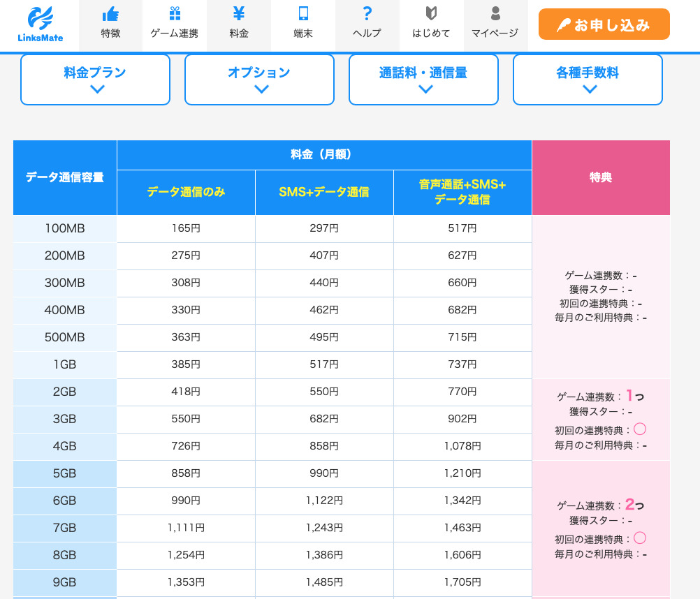Click the pink 特典 header cell
700x599 pixels.
pos(601,177)
